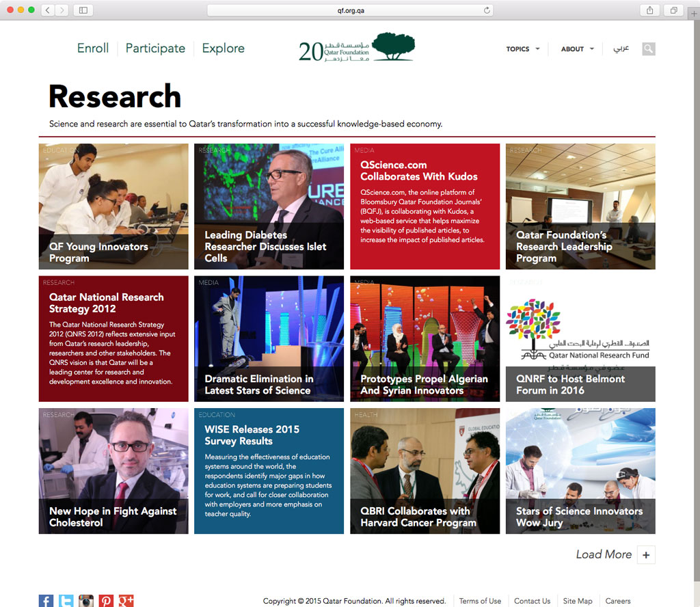Reload the page with the refresh icon
This screenshot has width=700, height=607.
coord(487,10)
